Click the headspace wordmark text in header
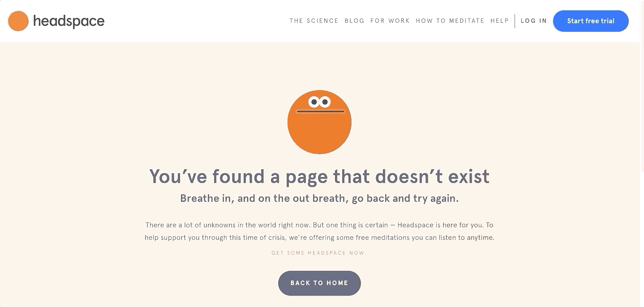Screen dimensions: 644x307 [x=69, y=21]
